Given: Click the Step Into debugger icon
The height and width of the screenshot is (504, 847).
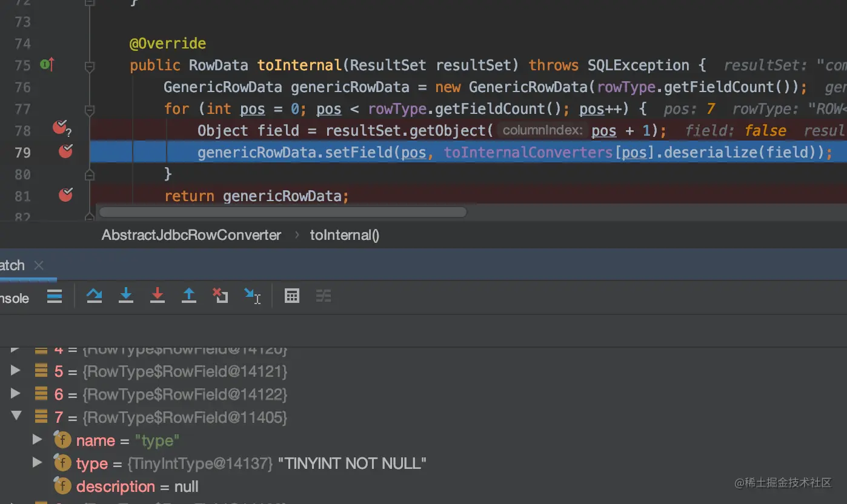Looking at the screenshot, I should [126, 296].
